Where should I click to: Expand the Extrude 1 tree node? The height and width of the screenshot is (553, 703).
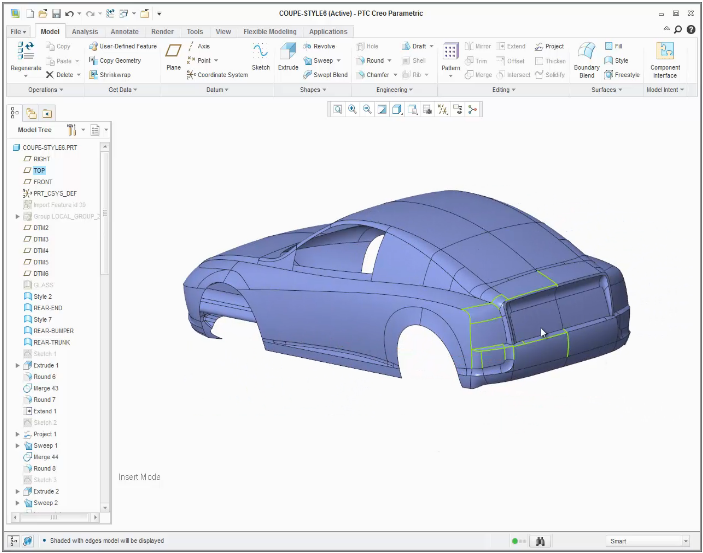point(17,365)
